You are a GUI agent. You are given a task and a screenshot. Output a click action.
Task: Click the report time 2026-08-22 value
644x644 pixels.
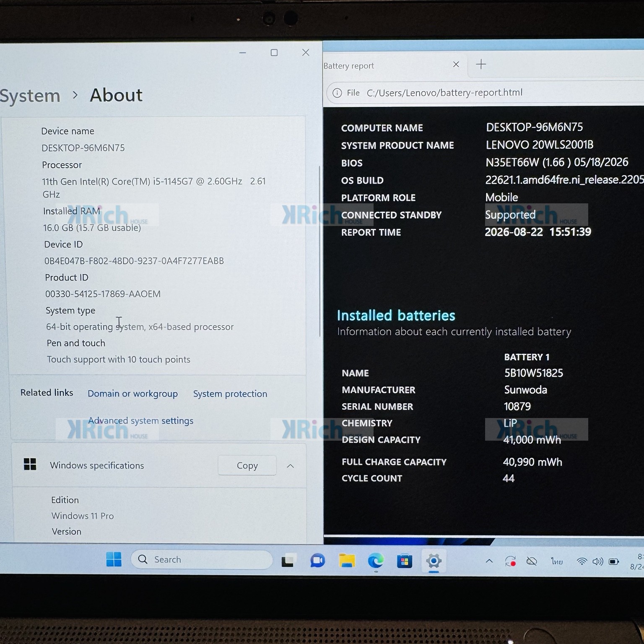coord(538,232)
